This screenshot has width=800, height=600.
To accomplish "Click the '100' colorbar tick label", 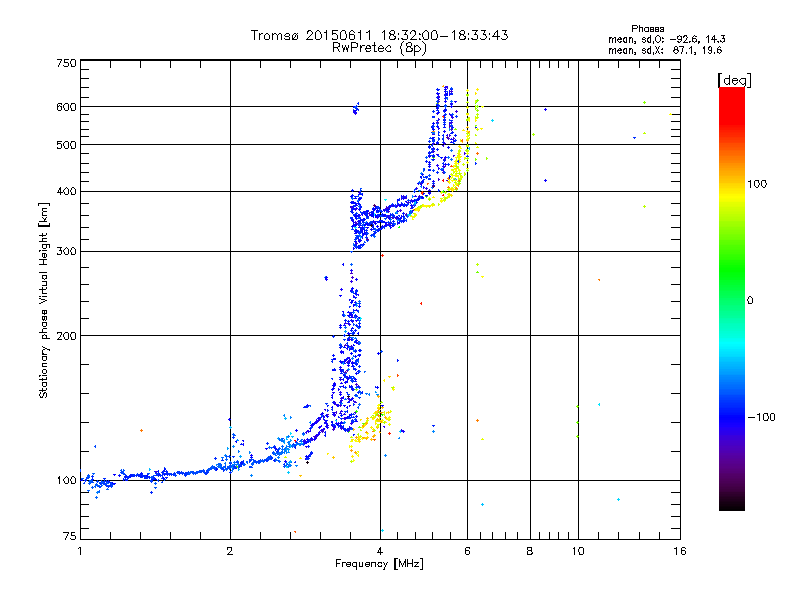I will (x=757, y=184).
